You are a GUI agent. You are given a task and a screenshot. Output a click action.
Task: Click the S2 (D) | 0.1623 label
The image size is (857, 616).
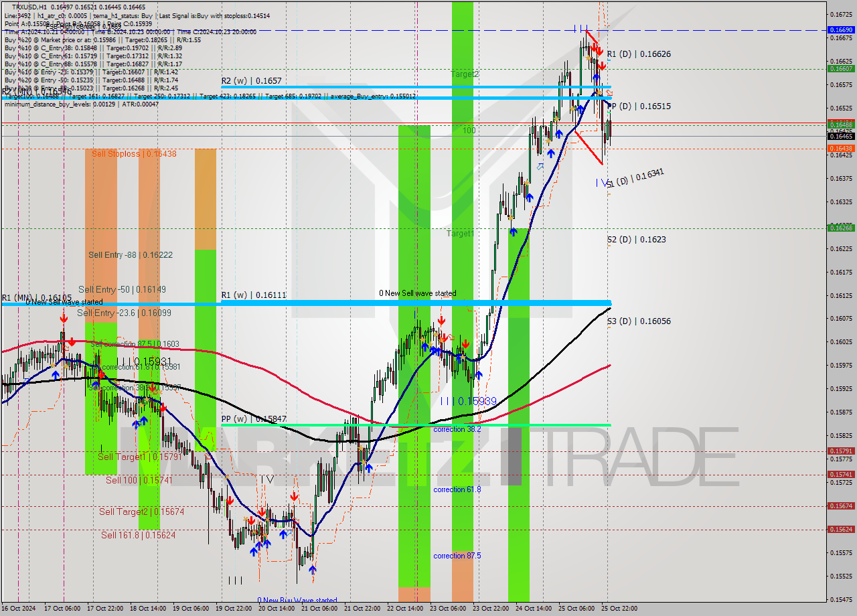(x=636, y=239)
